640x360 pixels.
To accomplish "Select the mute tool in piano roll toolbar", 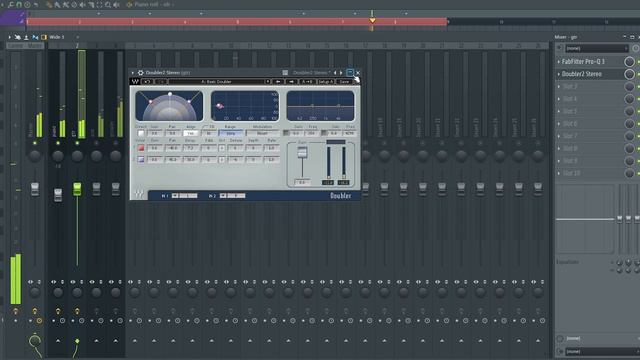I will tap(83, 4).
